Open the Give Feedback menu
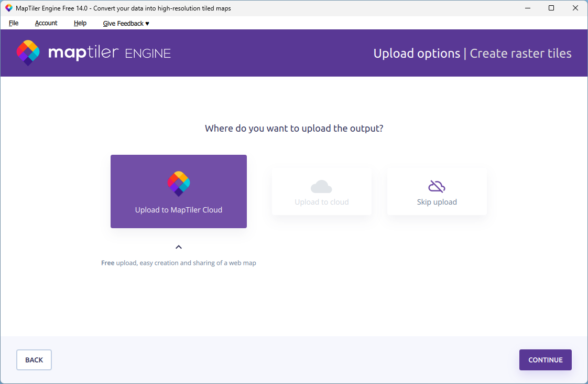 pyautogui.click(x=126, y=23)
